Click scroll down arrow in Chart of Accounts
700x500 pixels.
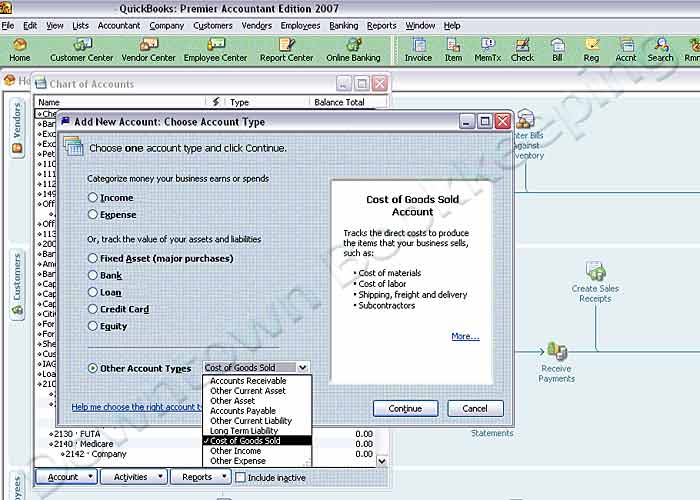[382, 461]
